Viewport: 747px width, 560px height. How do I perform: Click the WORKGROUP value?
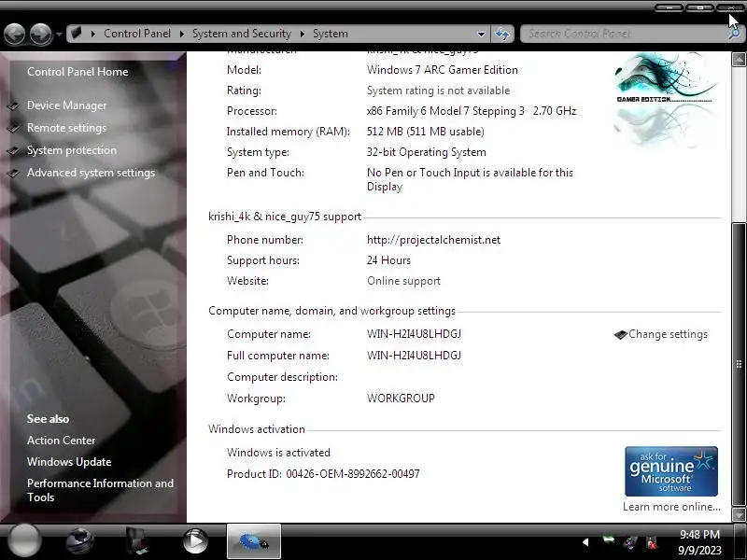401,399
